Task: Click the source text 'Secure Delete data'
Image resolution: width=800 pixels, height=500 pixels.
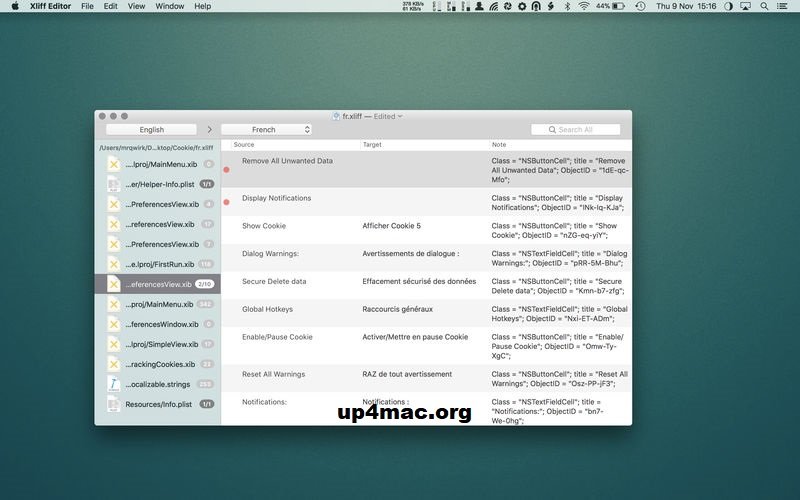Action: 274,282
